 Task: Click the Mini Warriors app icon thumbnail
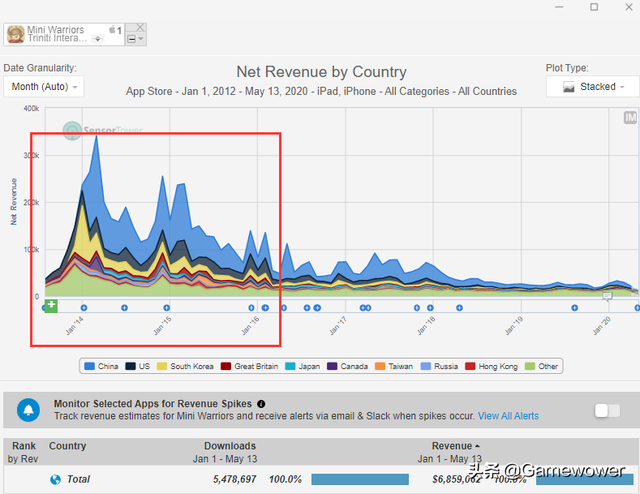pyautogui.click(x=16, y=34)
